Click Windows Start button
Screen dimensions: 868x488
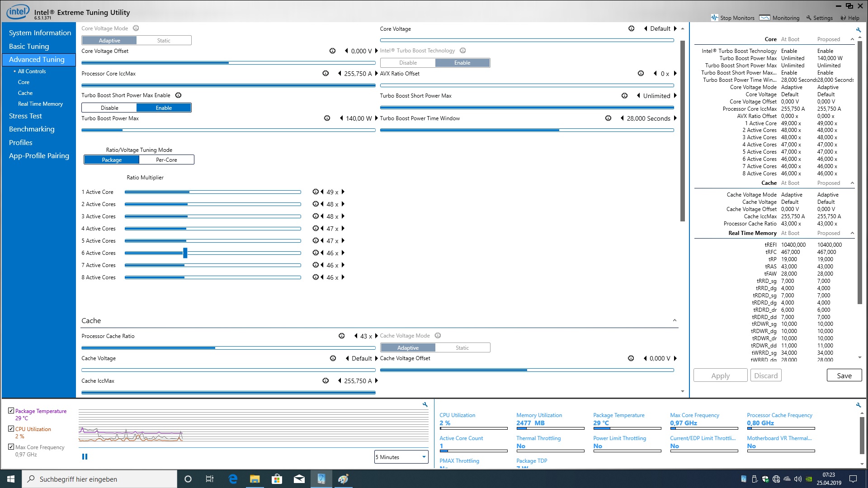pos(11,479)
